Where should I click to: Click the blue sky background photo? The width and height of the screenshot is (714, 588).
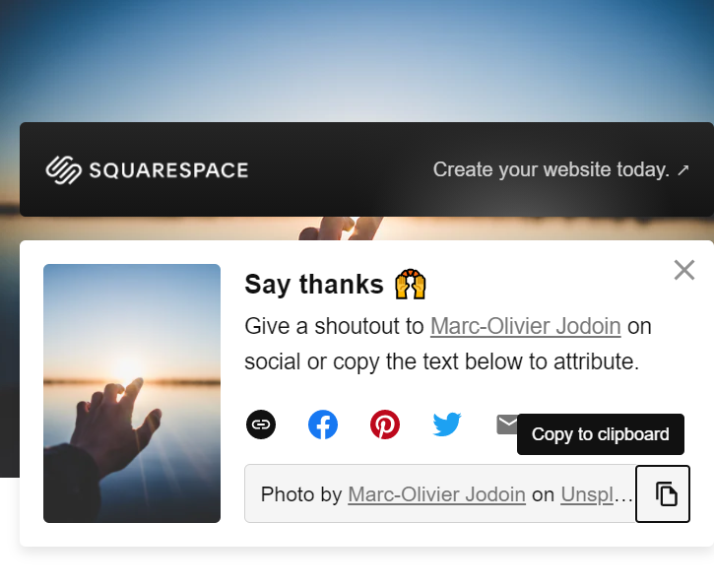click(357, 59)
